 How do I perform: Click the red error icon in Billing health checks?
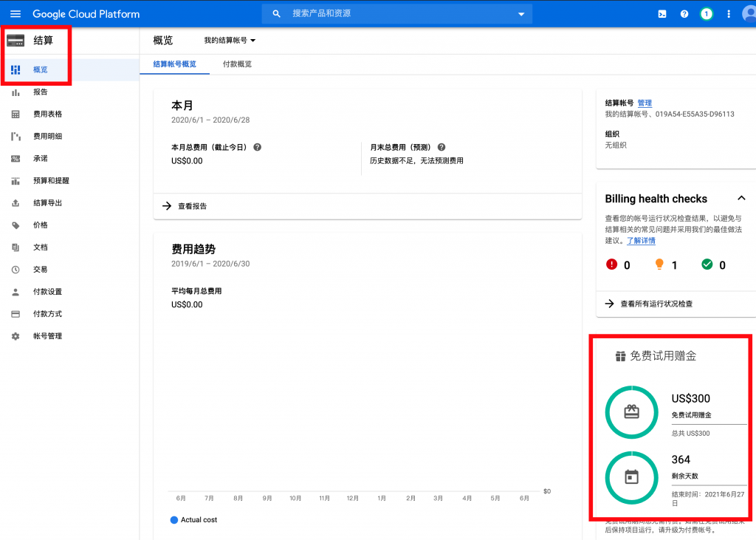click(x=611, y=264)
